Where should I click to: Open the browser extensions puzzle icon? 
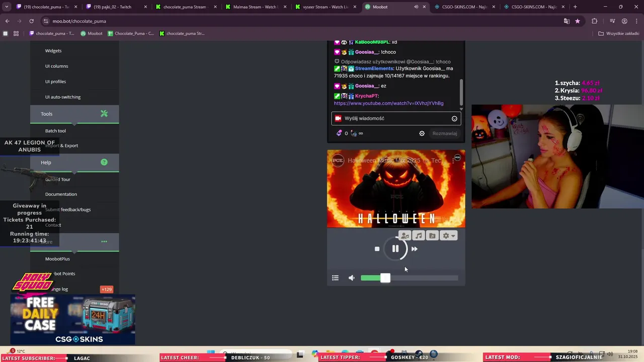click(x=595, y=21)
